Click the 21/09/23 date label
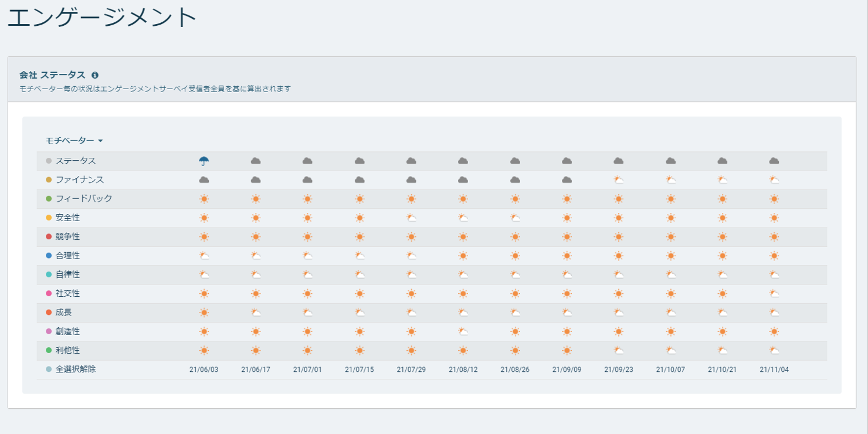 (619, 370)
